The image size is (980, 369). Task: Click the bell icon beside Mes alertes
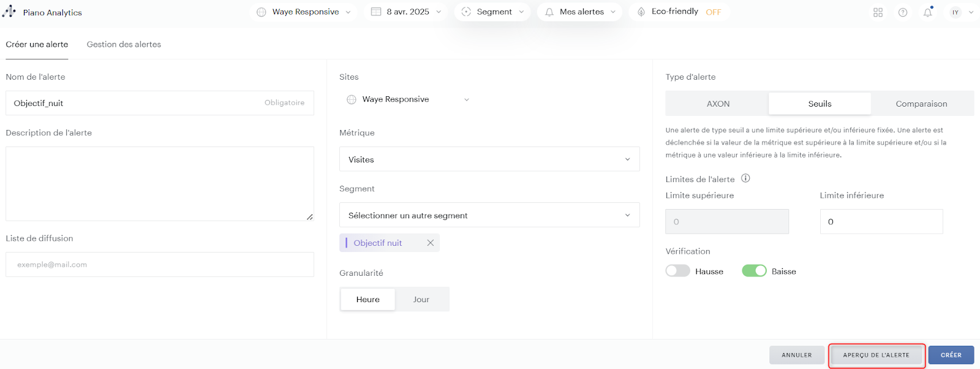tap(549, 12)
